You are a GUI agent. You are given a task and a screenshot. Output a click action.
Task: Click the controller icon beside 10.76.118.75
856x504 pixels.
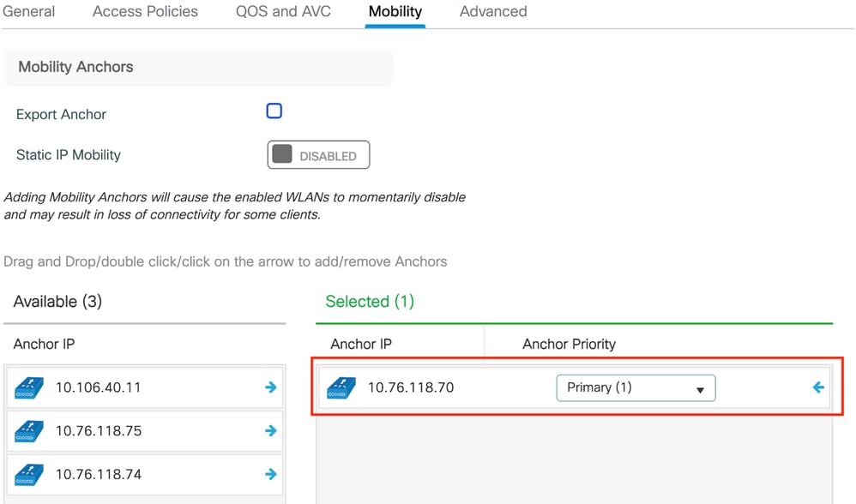coord(29,431)
